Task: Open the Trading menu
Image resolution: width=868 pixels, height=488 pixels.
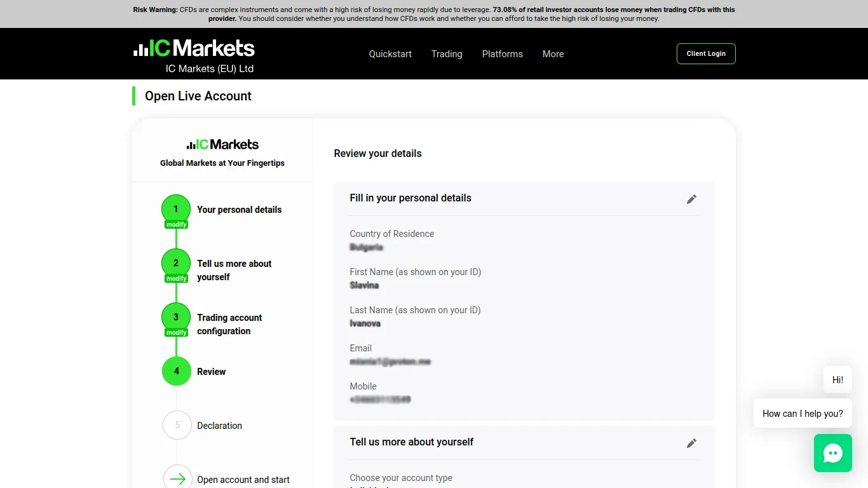Action: [447, 54]
